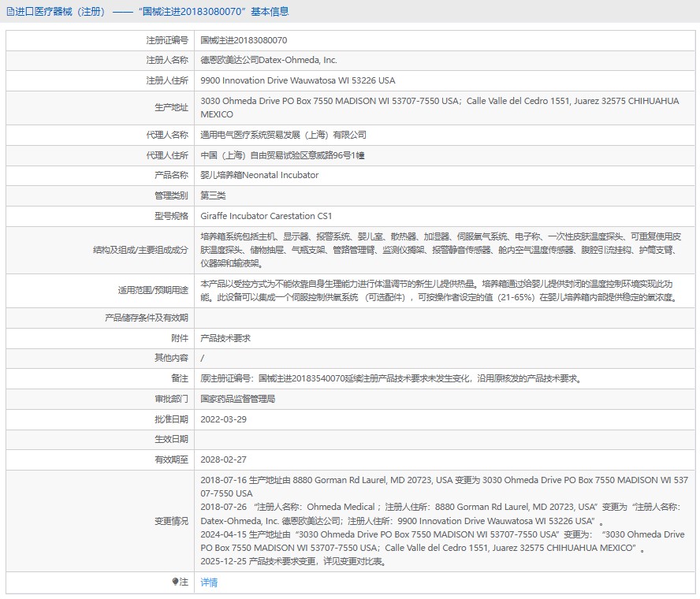Select the agent name 通用电气医疗系统贸易发展 cell

pyautogui.click(x=283, y=135)
